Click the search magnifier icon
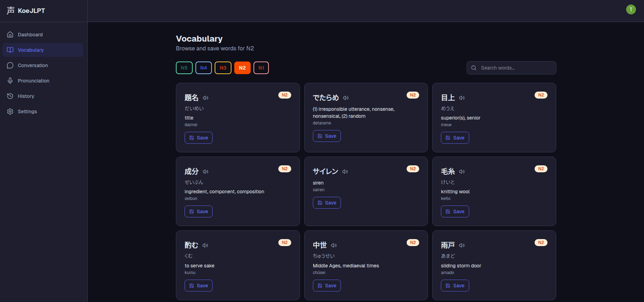Screen dimensions: 644x302 (474, 68)
